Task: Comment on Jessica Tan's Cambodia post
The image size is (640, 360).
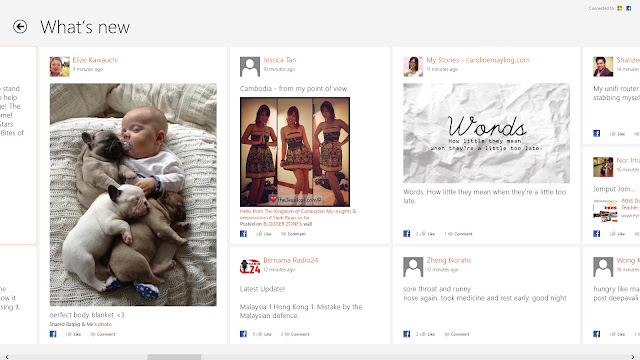Action: pos(293,234)
